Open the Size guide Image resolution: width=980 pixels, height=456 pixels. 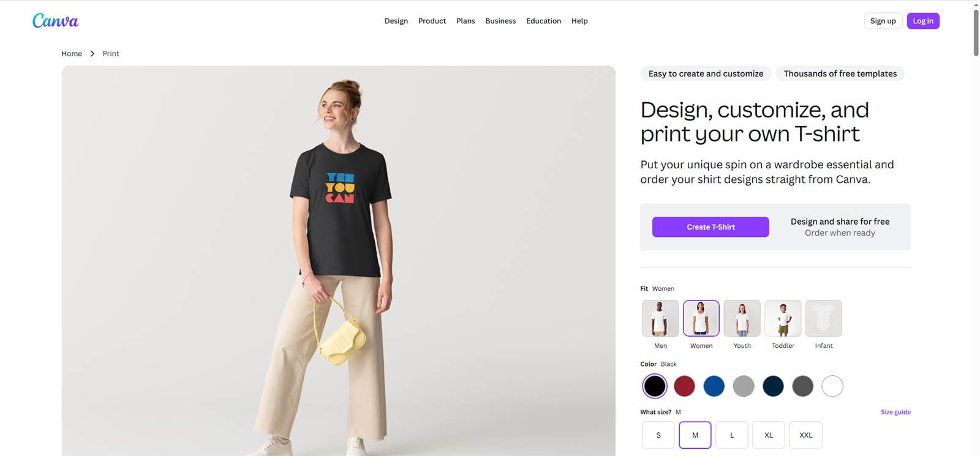pos(895,411)
